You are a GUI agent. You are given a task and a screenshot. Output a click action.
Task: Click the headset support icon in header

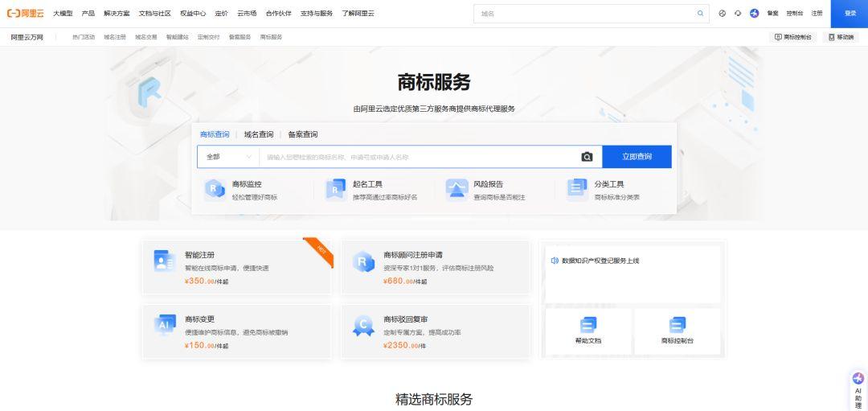738,14
